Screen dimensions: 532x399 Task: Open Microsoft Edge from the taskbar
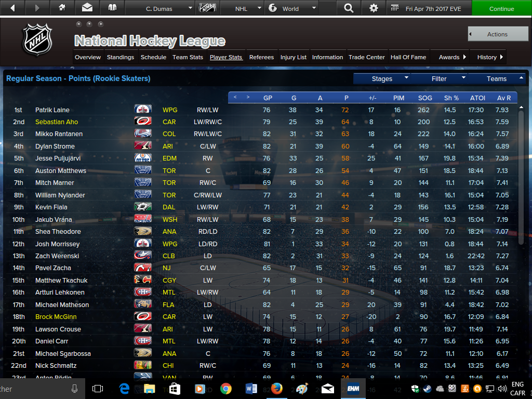[124, 389]
